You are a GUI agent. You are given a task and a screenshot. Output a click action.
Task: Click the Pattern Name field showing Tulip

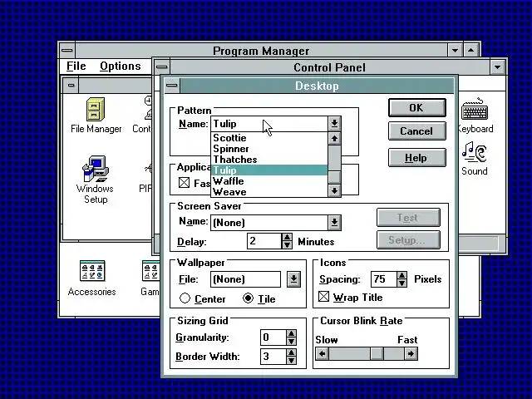pyautogui.click(x=269, y=124)
